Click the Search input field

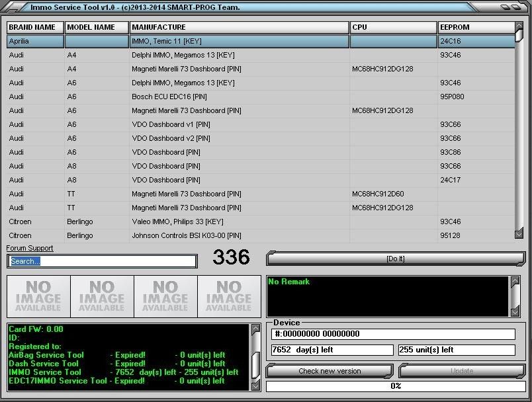point(102,261)
